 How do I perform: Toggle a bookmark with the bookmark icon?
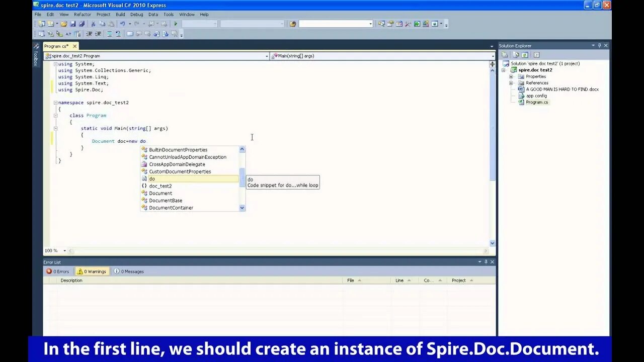click(x=130, y=34)
